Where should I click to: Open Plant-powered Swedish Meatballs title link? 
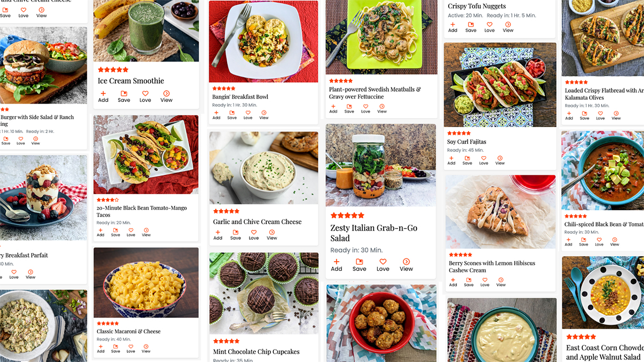375,93
